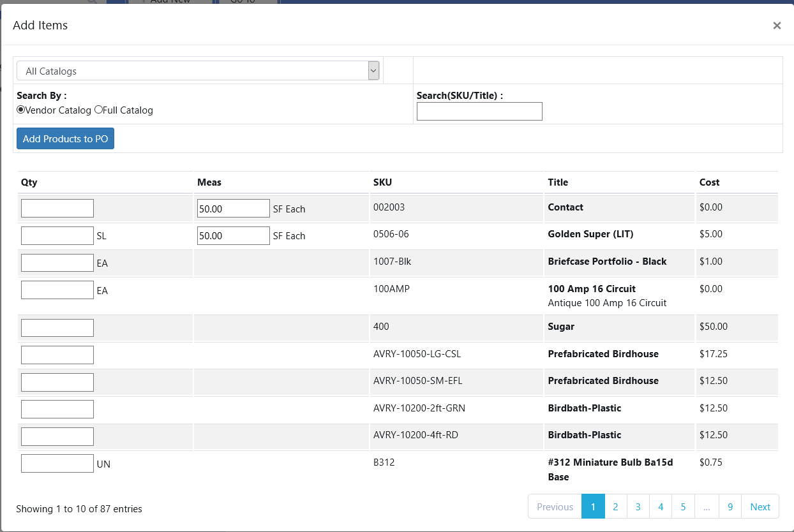Screen dimensions: 794x532
Task: Click the Next pagination button
Action: pos(760,506)
